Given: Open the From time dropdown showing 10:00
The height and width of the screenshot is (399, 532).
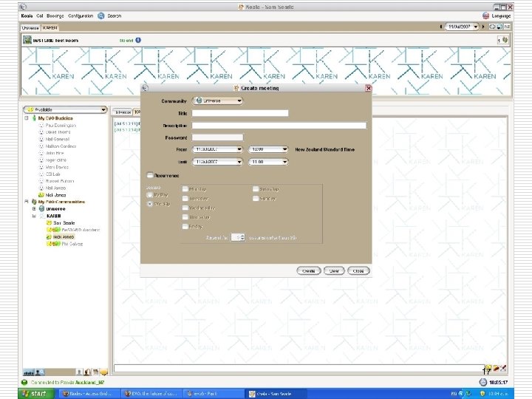Looking at the screenshot, I should [x=268, y=149].
